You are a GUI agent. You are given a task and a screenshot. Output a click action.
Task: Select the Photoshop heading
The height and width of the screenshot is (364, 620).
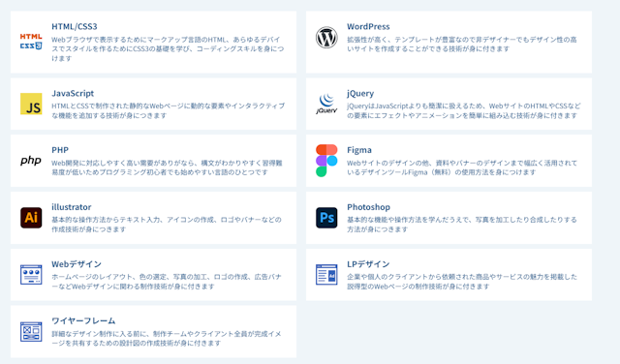coord(368,207)
